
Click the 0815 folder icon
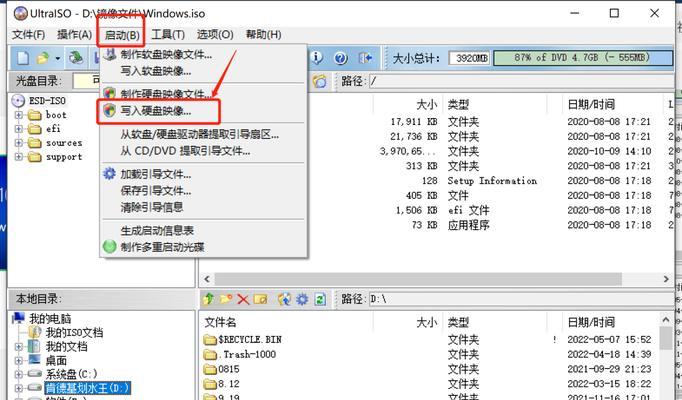(210, 370)
